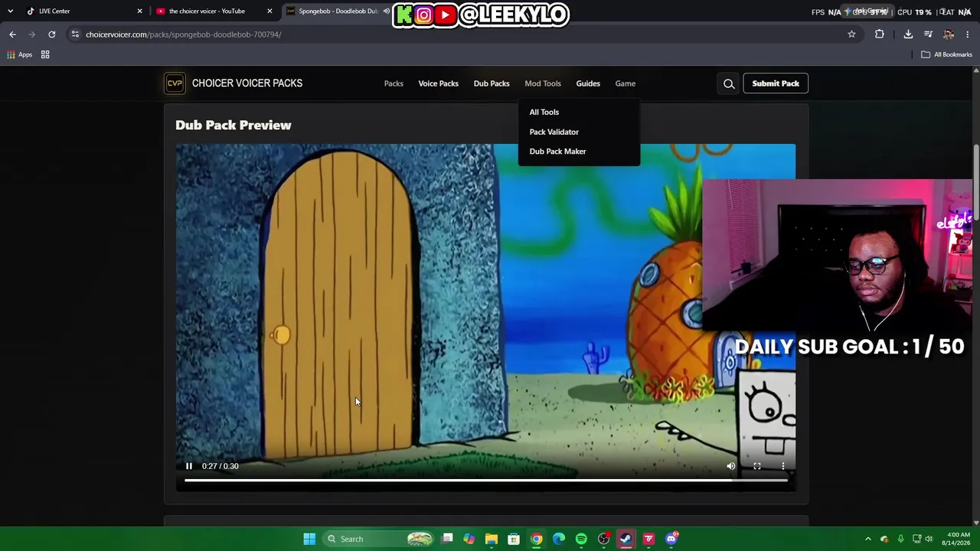
Task: Open the Chrome profile avatar
Action: pos(949,34)
